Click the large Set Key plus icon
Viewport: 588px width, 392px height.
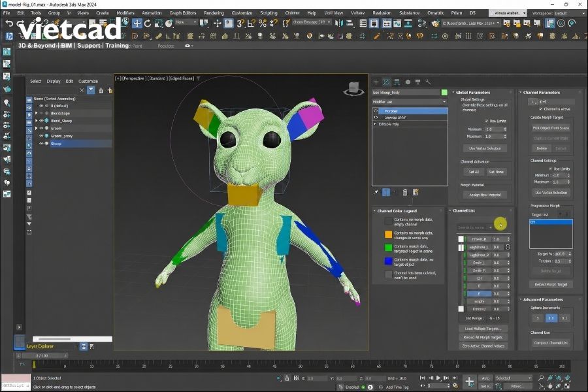[x=470, y=382]
